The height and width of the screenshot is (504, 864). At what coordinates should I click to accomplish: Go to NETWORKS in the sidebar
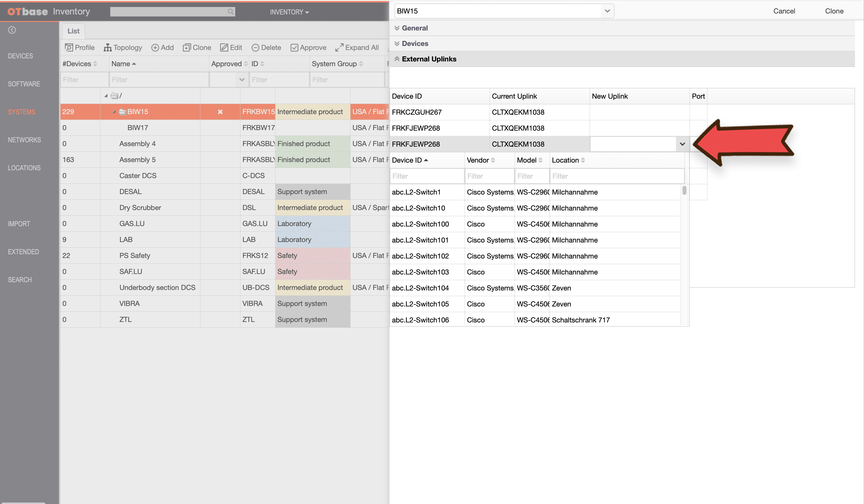(x=24, y=140)
